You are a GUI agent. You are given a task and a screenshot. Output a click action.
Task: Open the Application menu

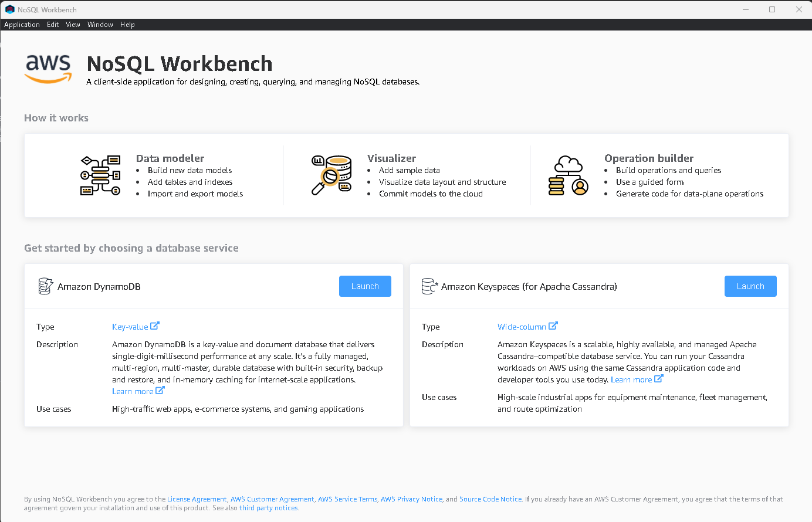tap(22, 25)
